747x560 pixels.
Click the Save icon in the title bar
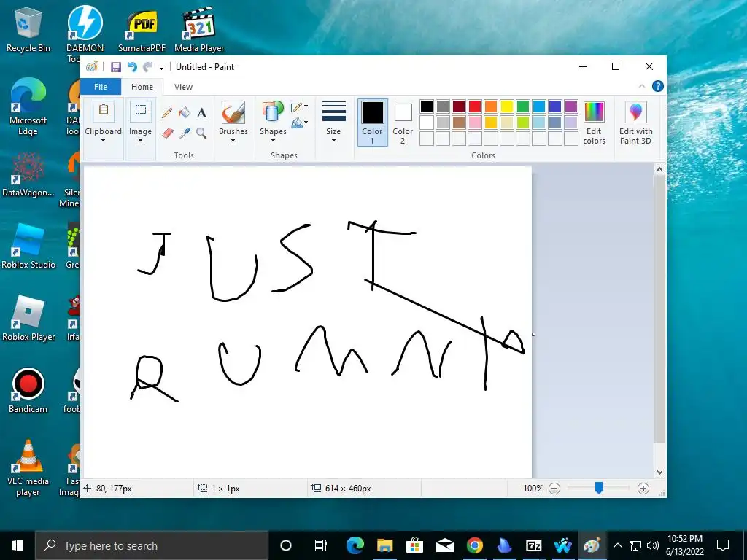(x=116, y=67)
